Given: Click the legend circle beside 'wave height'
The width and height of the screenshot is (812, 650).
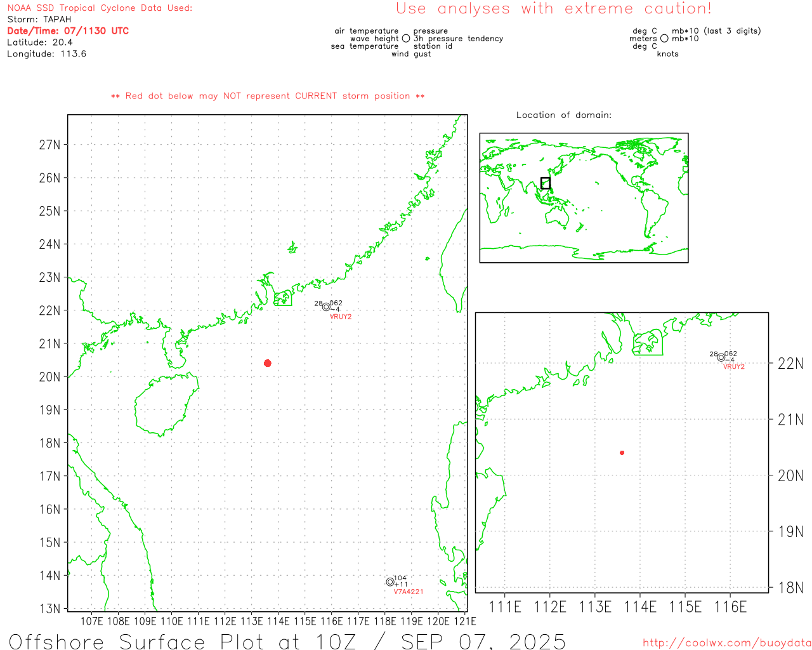Looking at the screenshot, I should point(406,38).
